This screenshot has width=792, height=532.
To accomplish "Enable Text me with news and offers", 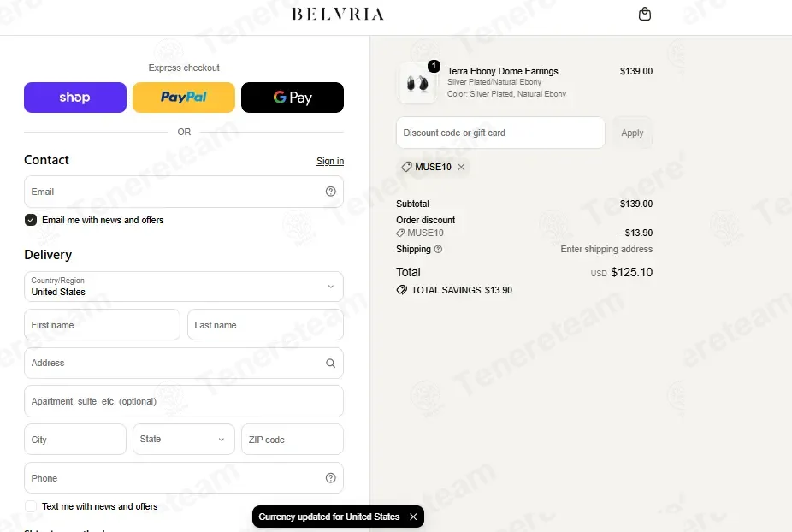I will 31,506.
